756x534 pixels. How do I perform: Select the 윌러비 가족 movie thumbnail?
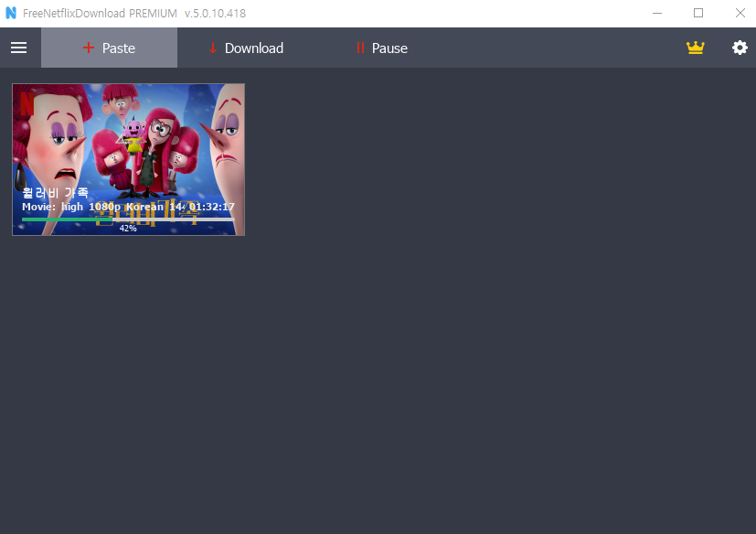[128, 159]
